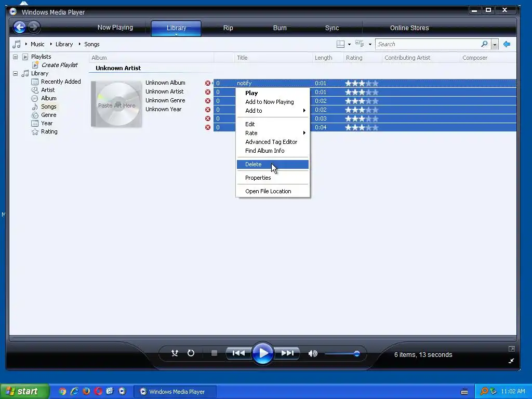Image resolution: width=532 pixels, height=399 pixels.
Task: Click the error icon on notify row
Action: point(208,83)
